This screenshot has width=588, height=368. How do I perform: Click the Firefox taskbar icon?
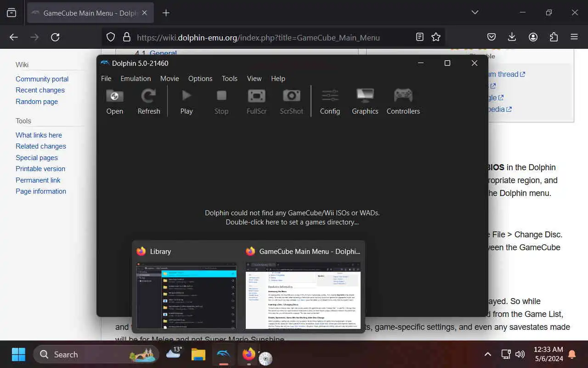[x=249, y=354]
